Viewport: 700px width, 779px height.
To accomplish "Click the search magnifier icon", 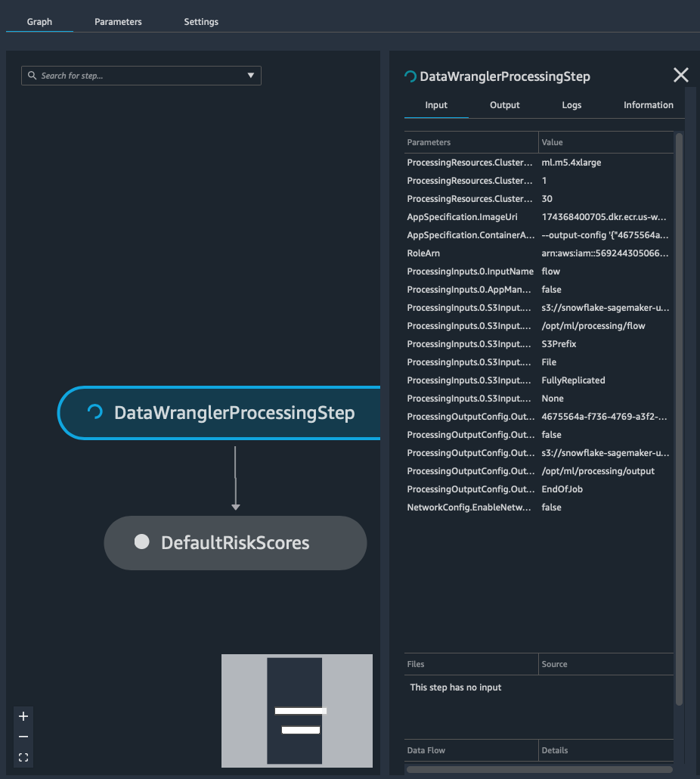I will point(32,76).
